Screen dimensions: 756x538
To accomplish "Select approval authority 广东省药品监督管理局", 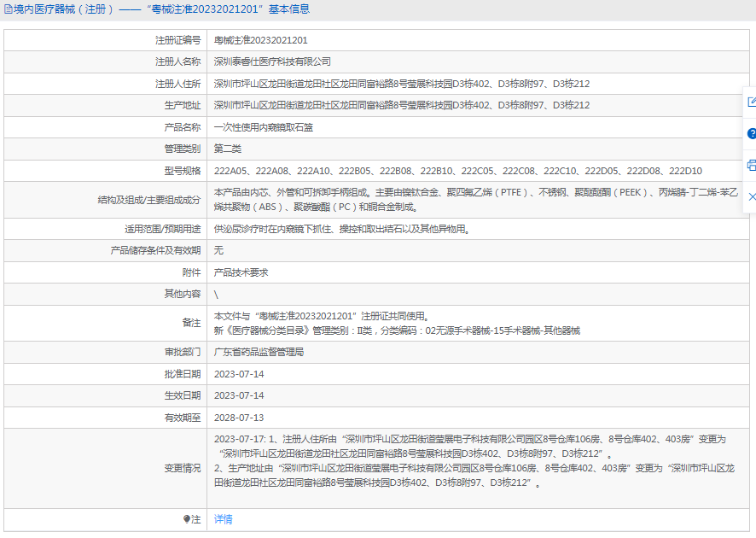I will (259, 352).
